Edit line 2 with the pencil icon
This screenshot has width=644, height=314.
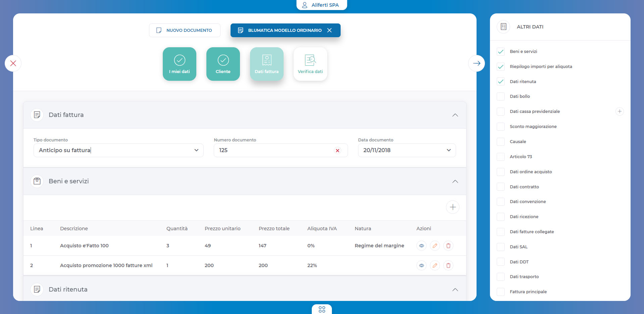435,265
